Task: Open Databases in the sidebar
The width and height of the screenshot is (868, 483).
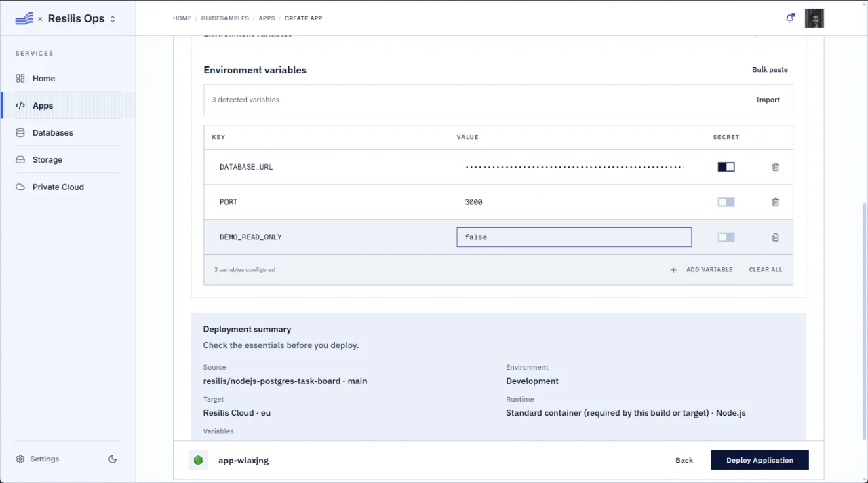Action: coord(52,133)
